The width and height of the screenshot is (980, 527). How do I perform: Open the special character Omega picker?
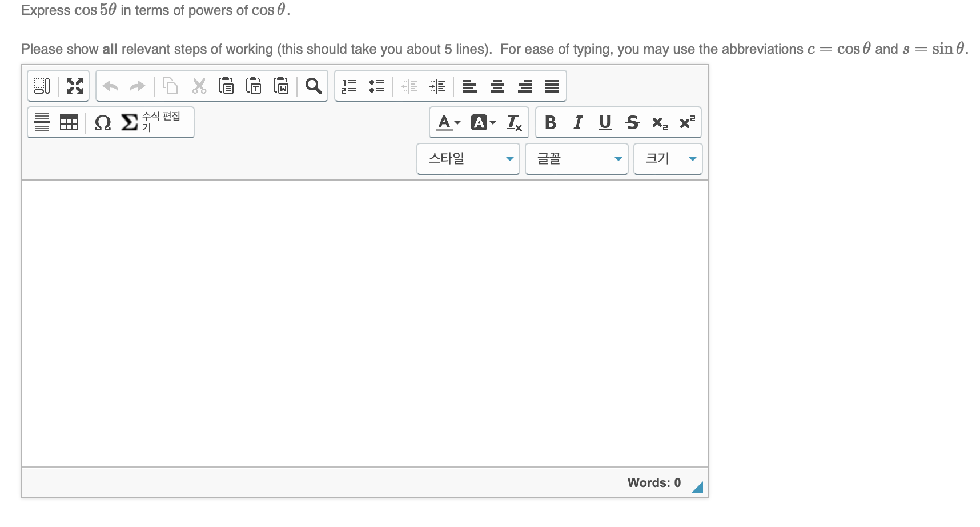tap(103, 122)
